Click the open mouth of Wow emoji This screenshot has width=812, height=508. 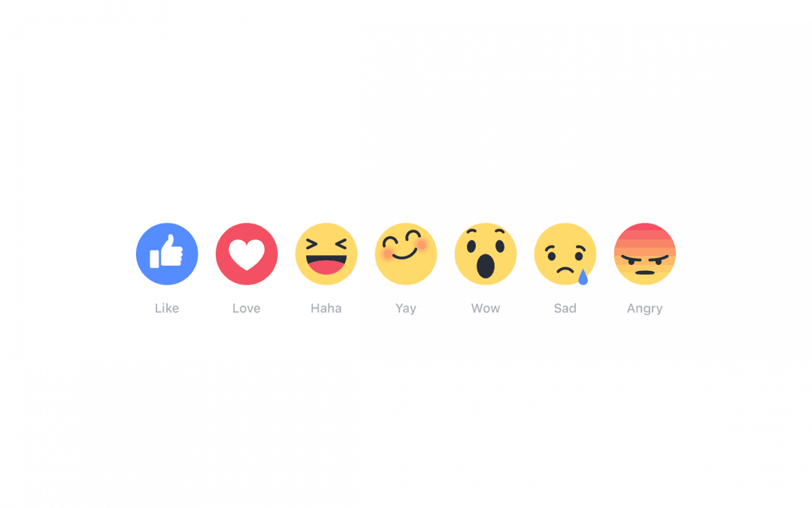(486, 266)
